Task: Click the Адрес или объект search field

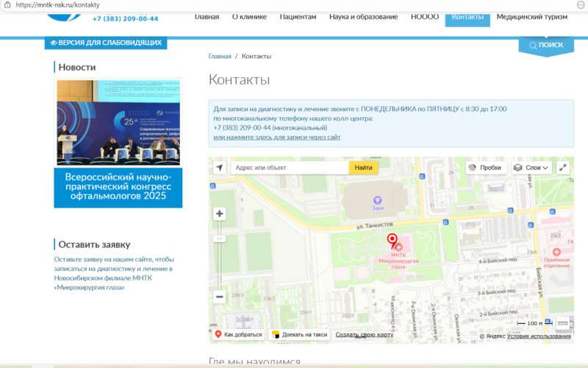Action: 290,168
